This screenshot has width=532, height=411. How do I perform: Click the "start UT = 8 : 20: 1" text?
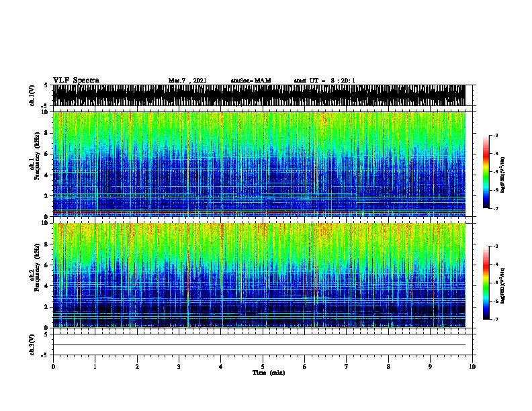coord(324,81)
